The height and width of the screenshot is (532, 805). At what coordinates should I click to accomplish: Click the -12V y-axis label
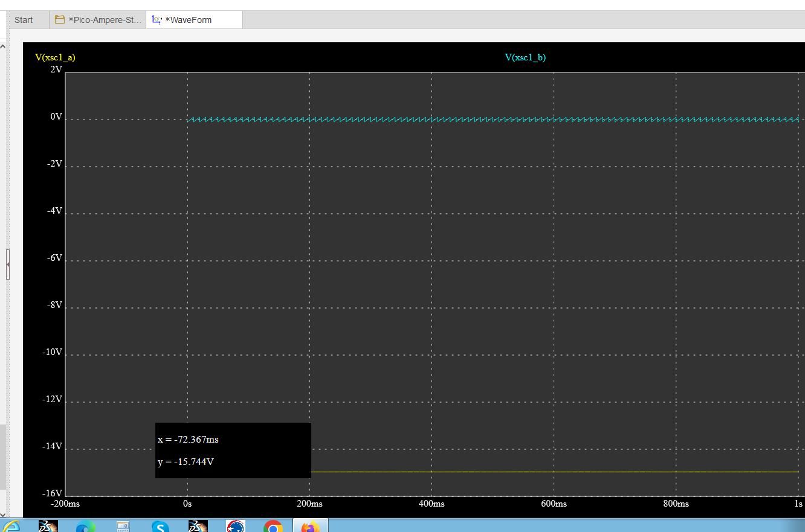pos(53,399)
